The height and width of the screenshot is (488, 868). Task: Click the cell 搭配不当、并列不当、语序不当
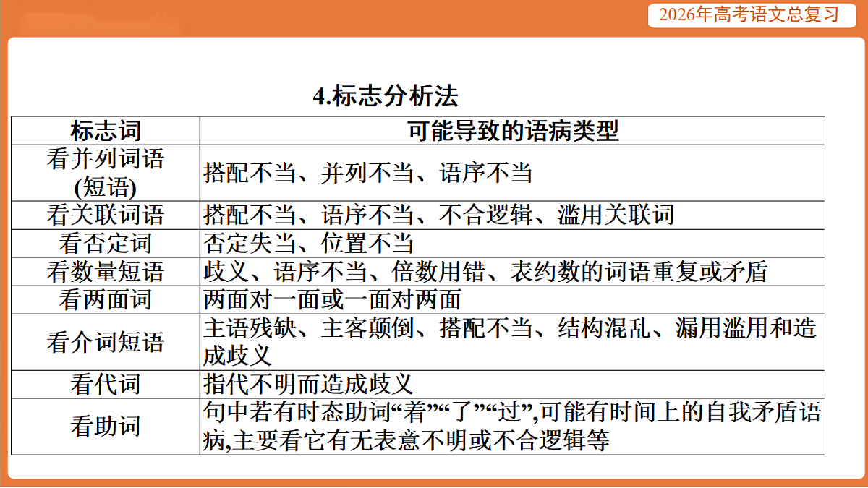coord(512,173)
